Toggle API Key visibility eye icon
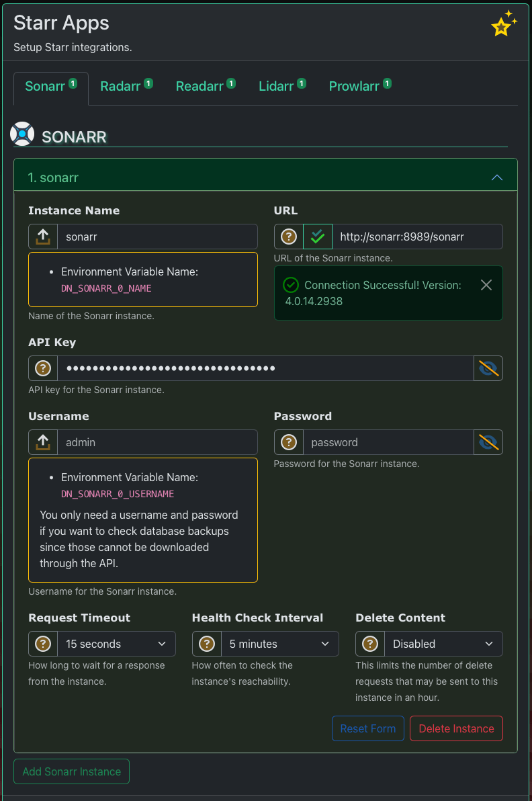The image size is (532, 801). (488, 368)
